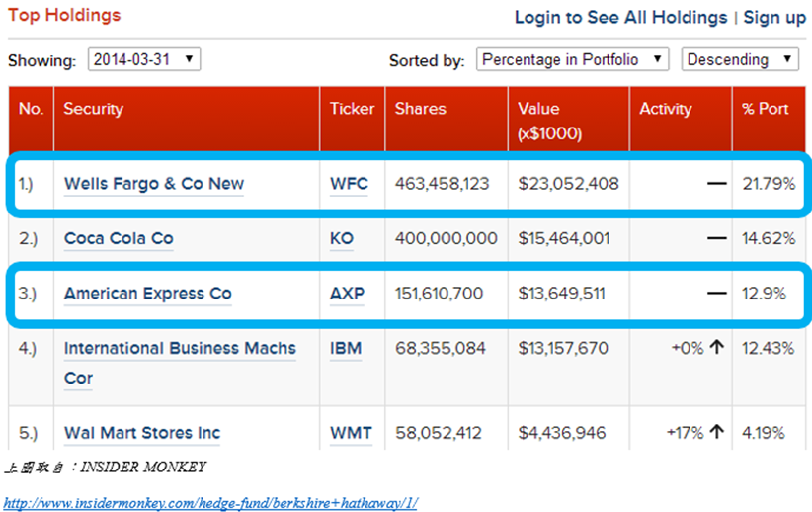Click Login to See All Holdings link

pyautogui.click(x=620, y=18)
